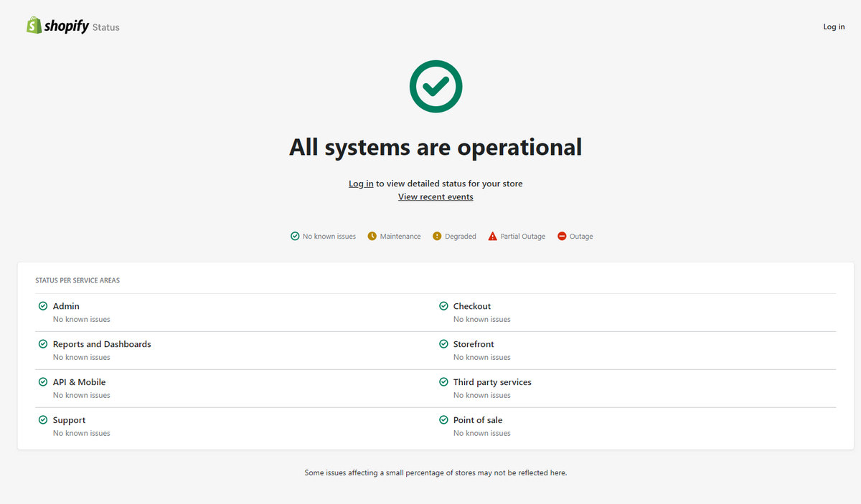Click the Support status checkmark icon
The height and width of the screenshot is (504, 861).
pos(42,419)
